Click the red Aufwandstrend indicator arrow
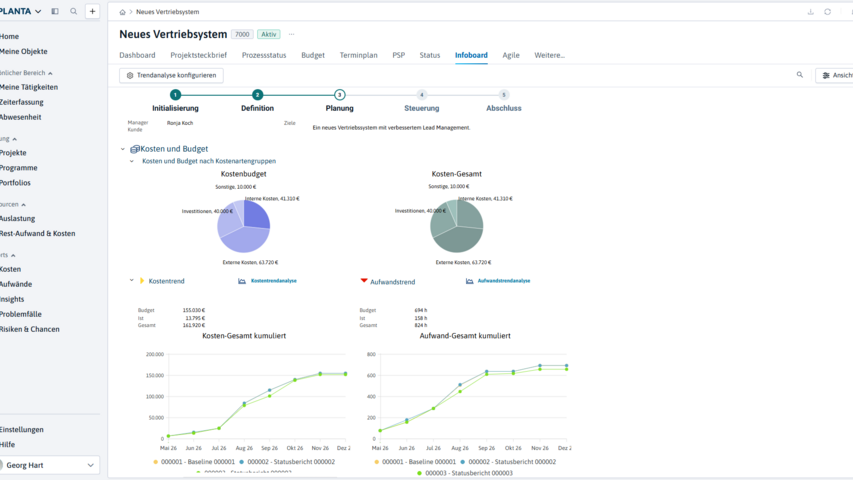The image size is (853, 480). pos(364,281)
